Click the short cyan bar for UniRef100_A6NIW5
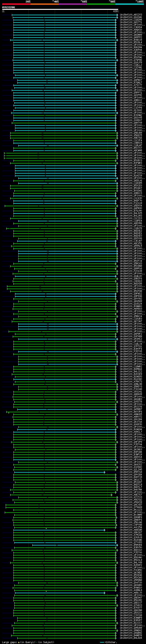 pos(59,530)
